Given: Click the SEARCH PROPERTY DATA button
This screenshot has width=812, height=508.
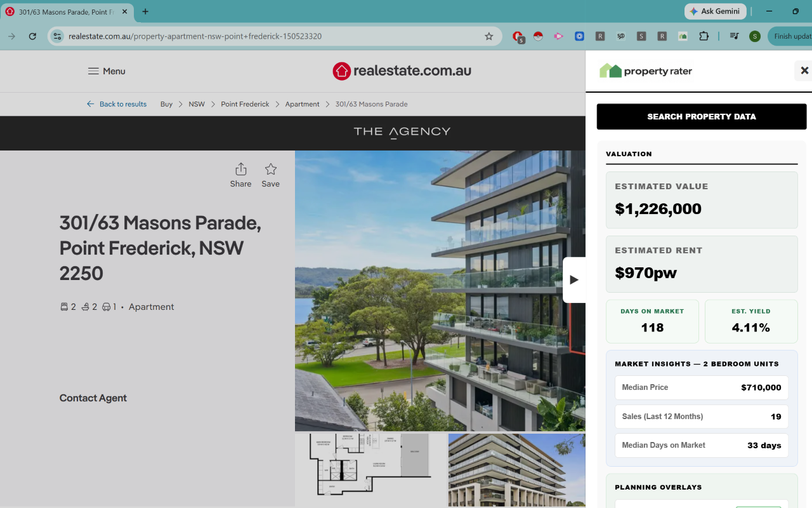Looking at the screenshot, I should (x=702, y=117).
